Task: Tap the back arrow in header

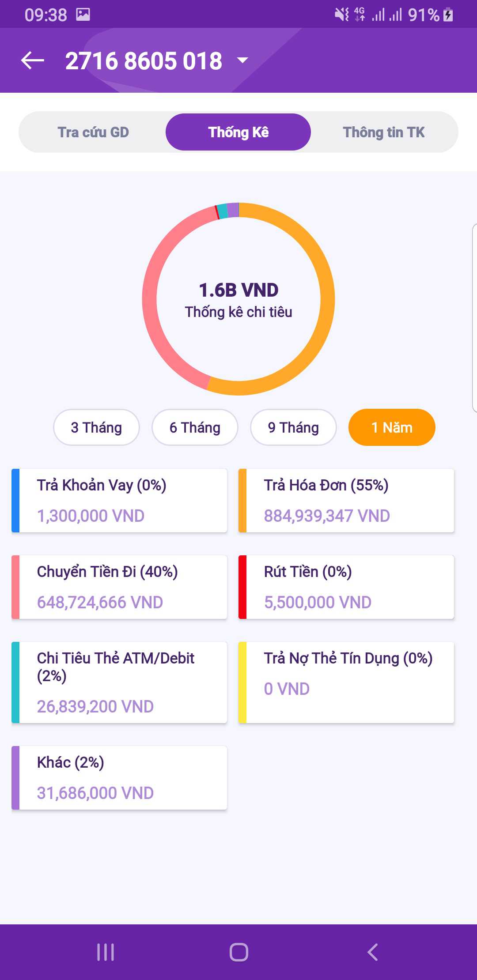Action: (x=33, y=60)
